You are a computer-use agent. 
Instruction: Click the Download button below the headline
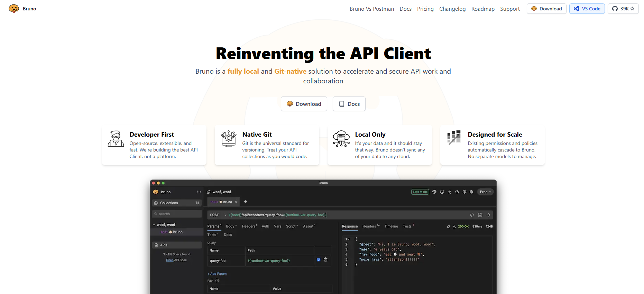tap(304, 104)
